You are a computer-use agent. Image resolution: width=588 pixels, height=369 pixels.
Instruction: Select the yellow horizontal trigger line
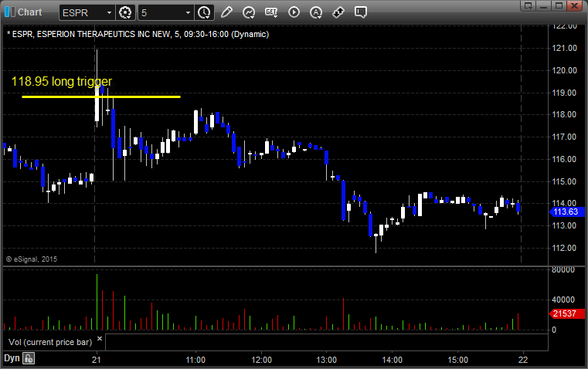click(101, 96)
